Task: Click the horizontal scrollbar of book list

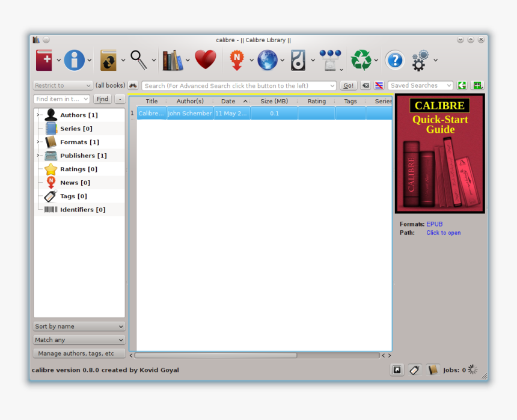Action: (216, 355)
